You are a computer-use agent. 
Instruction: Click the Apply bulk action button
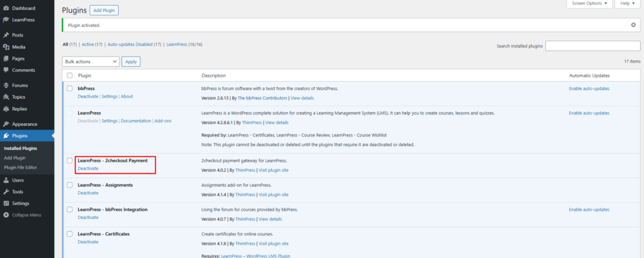pyautogui.click(x=131, y=62)
